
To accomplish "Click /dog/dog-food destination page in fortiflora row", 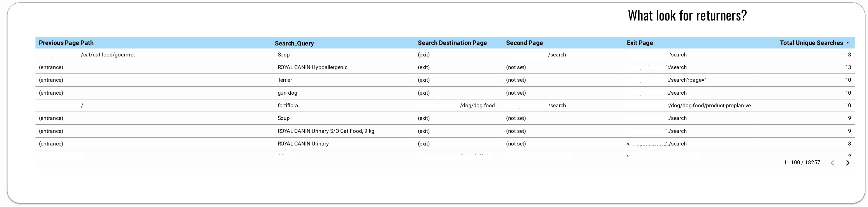I will 478,105.
